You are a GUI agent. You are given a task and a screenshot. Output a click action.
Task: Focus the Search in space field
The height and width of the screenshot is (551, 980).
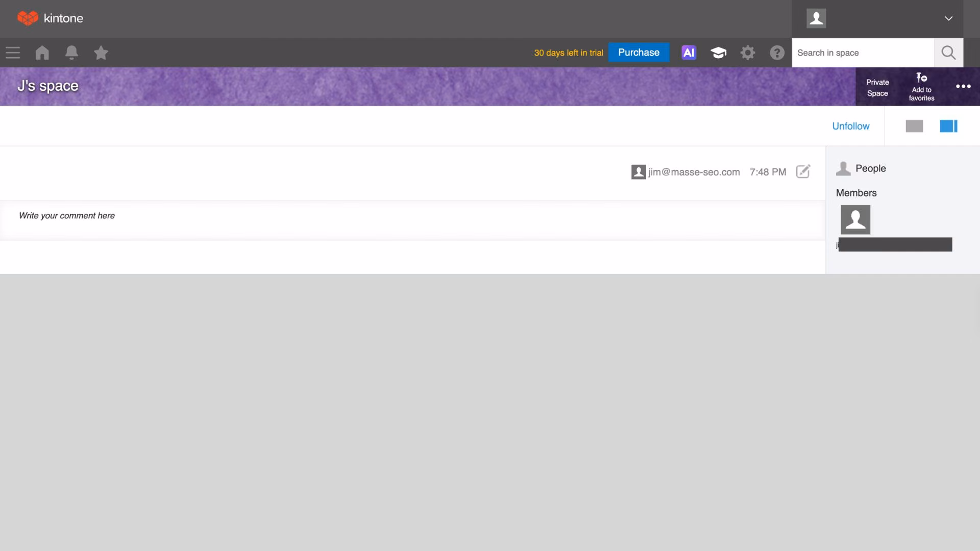(x=863, y=53)
